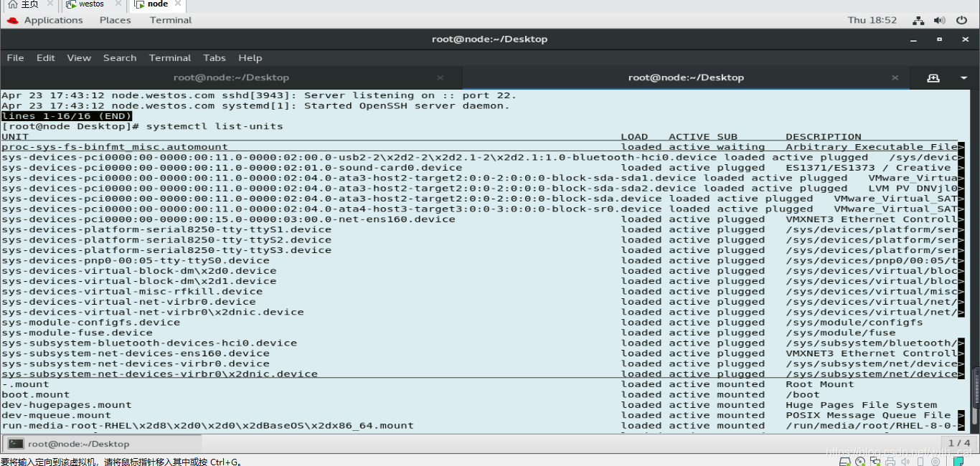This screenshot has height=466, width=980.
Task: Open the File menu
Action: [x=15, y=57]
